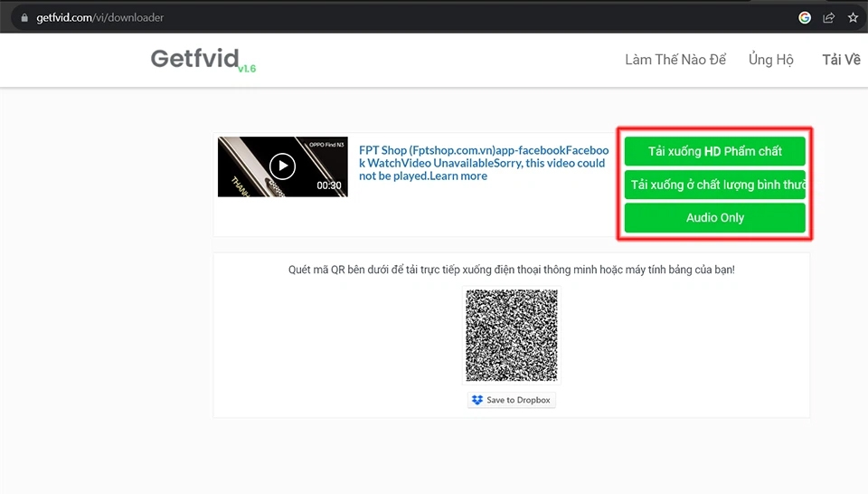Click the QR code image
This screenshot has width=868, height=494.
tap(512, 335)
